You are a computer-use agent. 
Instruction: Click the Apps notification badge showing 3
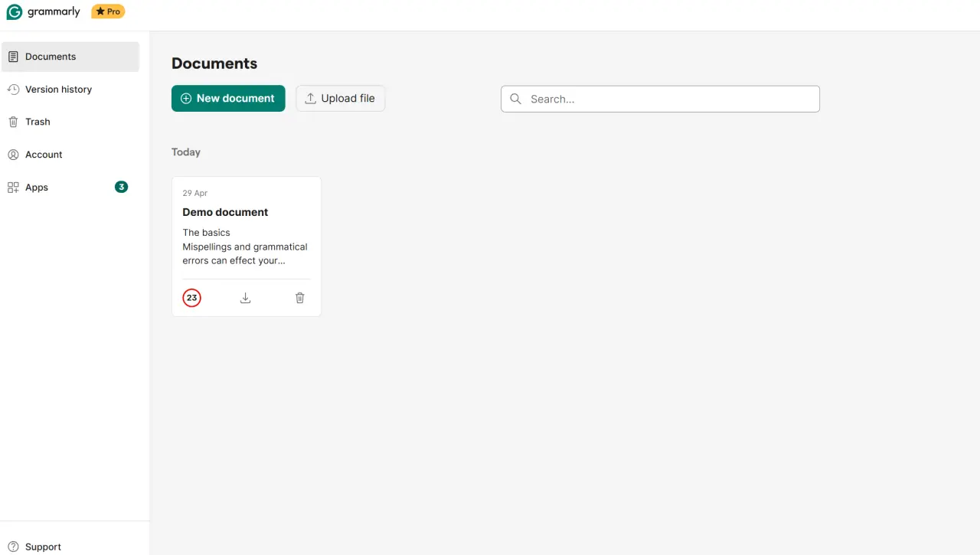121,187
